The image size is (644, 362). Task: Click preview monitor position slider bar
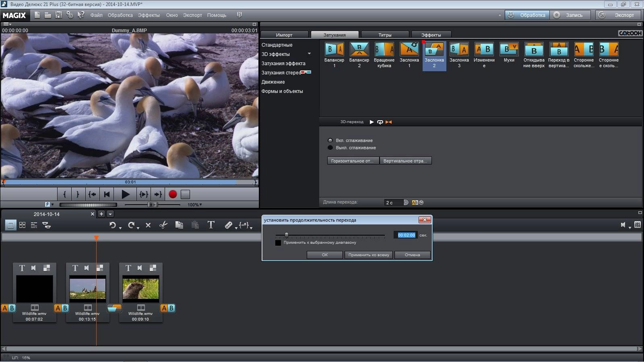(x=129, y=182)
